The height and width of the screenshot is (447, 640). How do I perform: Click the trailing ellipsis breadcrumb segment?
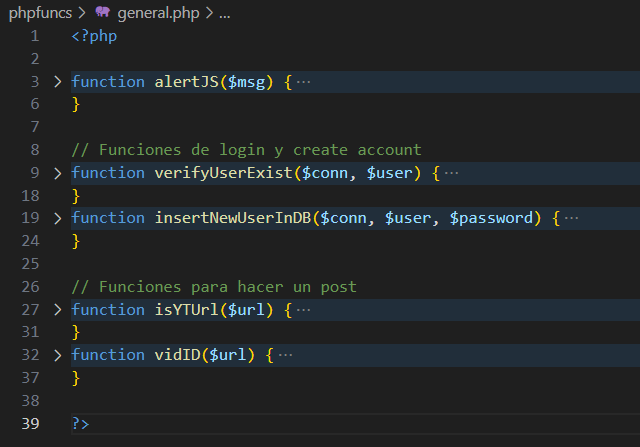point(224,13)
